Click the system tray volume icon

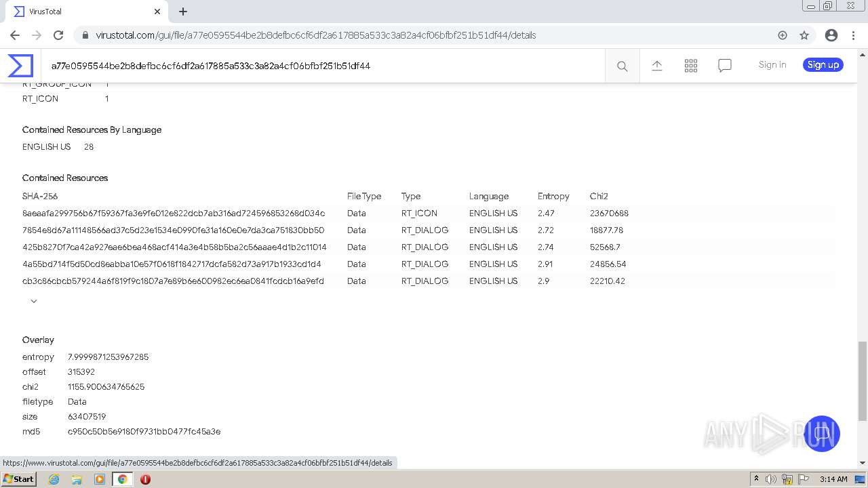(x=771, y=479)
